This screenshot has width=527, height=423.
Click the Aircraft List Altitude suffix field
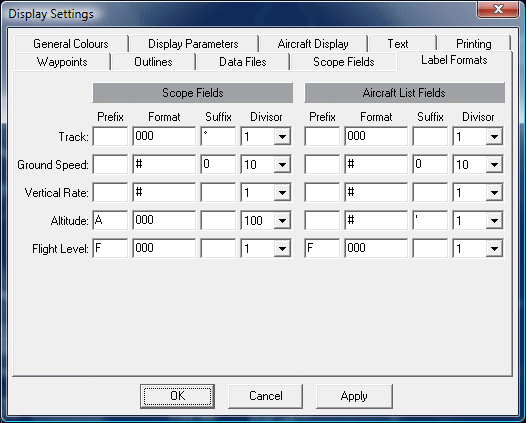[x=430, y=220]
